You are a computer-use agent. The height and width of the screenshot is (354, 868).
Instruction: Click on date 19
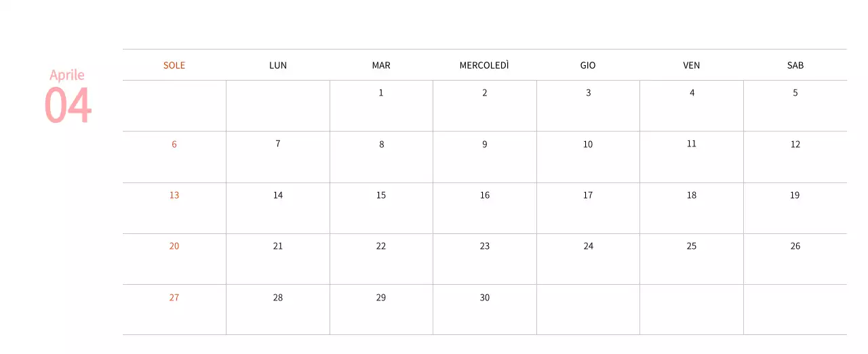795,195
